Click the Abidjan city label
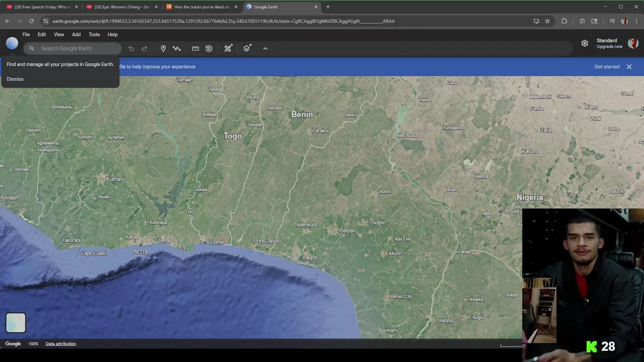 (x=9, y=198)
